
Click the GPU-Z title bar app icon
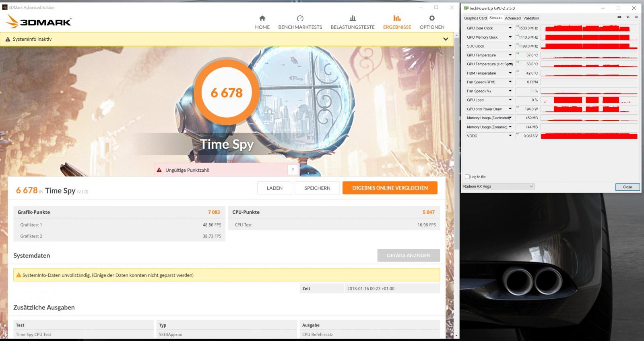pos(466,8)
